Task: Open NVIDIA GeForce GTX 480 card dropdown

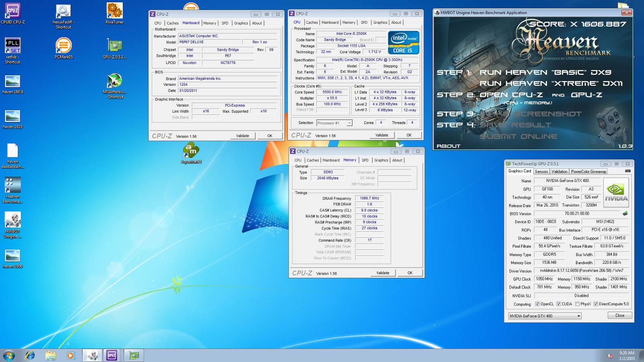Action: pyautogui.click(x=545, y=316)
